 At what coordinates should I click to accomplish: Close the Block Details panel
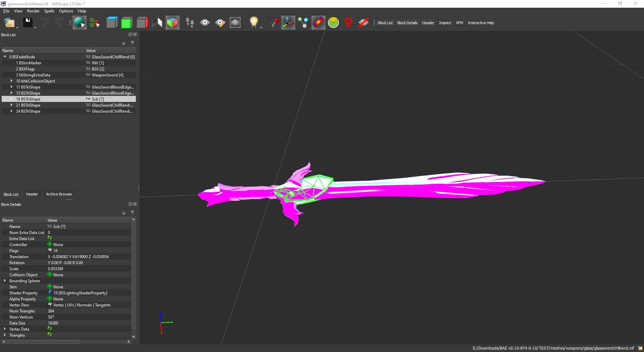point(135,204)
